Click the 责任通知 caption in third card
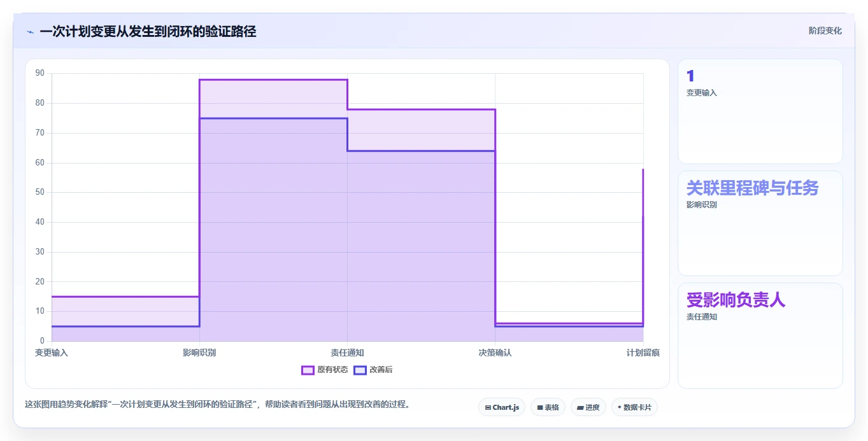 (702, 317)
